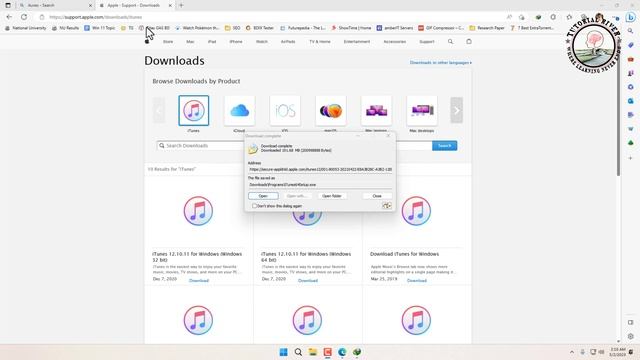
Task: Open Support in Apple navigation
Action: pyautogui.click(x=427, y=42)
